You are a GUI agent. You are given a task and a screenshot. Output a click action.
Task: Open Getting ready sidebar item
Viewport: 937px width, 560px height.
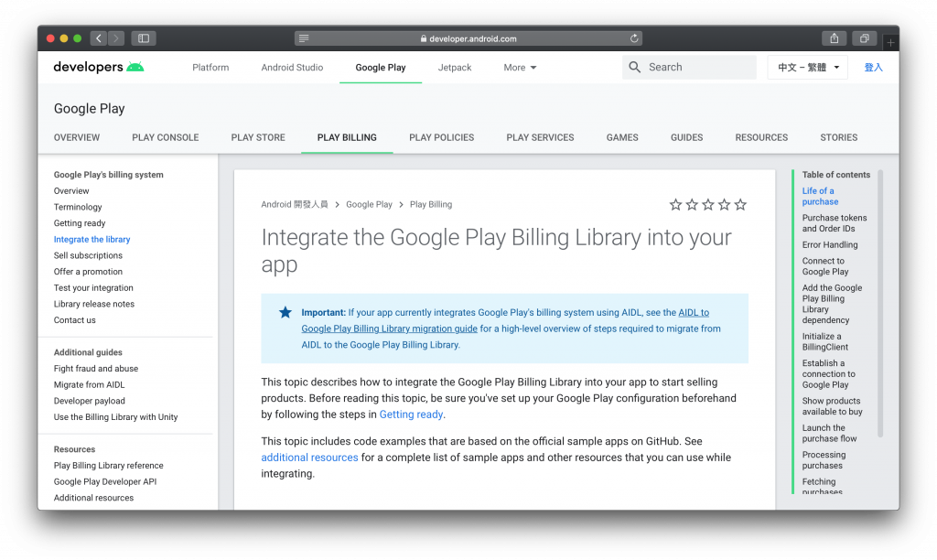tap(80, 223)
